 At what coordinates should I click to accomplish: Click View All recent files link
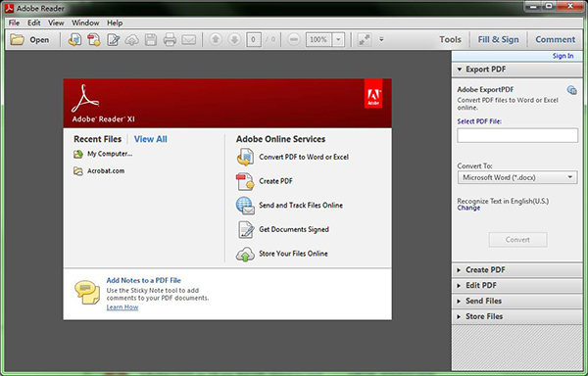click(x=151, y=139)
